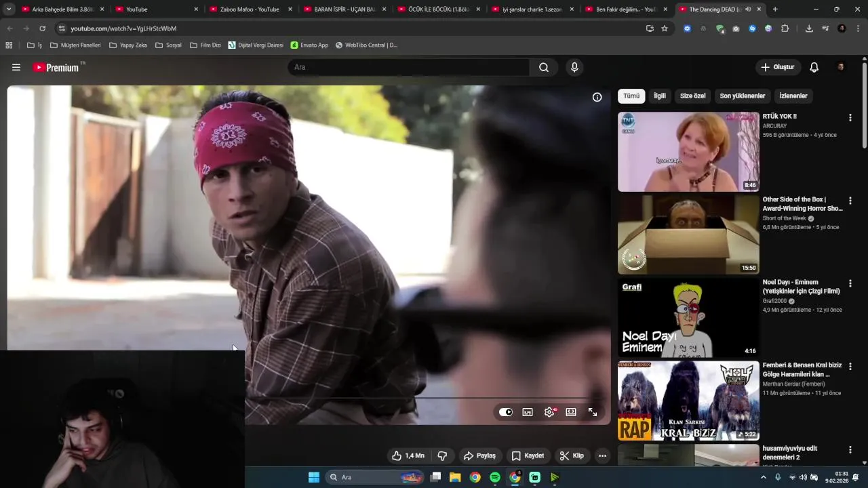Bookmark this page with star icon
868x488 pixels.
coord(665,28)
